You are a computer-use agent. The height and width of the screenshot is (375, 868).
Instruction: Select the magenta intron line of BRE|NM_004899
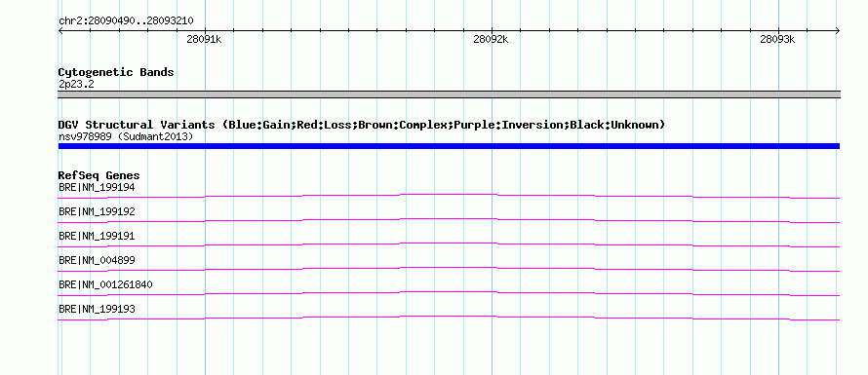(449, 269)
